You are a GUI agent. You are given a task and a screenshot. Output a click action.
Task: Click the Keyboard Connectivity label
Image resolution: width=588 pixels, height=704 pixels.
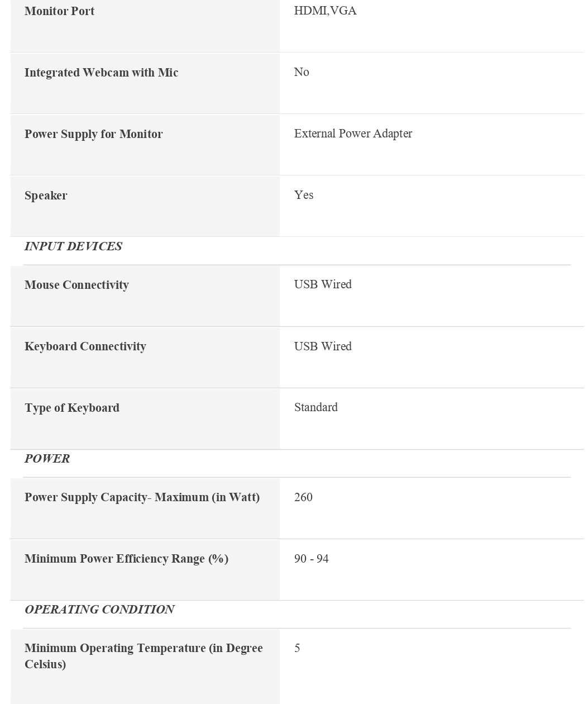85,346
